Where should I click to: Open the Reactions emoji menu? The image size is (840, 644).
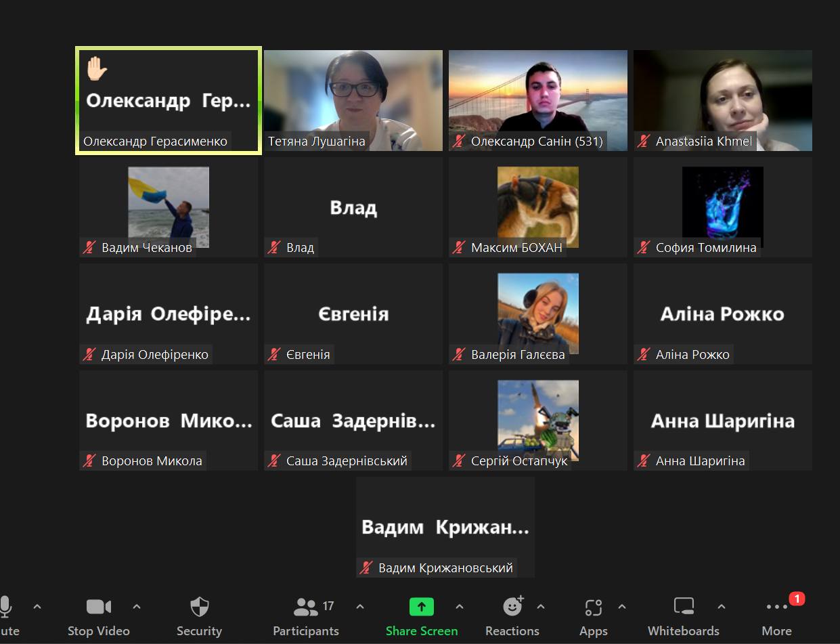[x=512, y=607]
